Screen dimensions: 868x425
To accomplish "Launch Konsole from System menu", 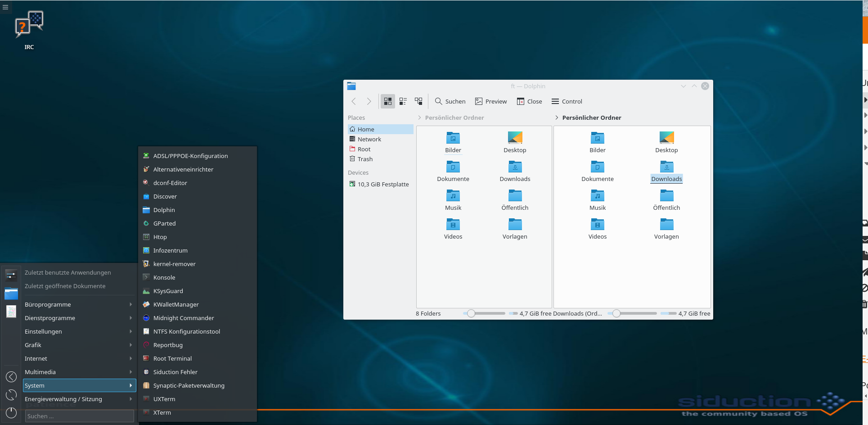I will coord(198,277).
